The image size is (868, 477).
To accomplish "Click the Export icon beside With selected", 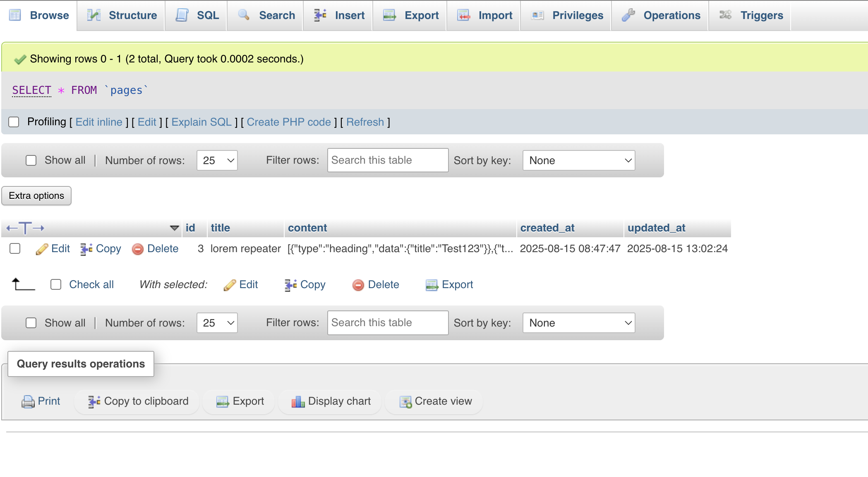I will tap(432, 285).
